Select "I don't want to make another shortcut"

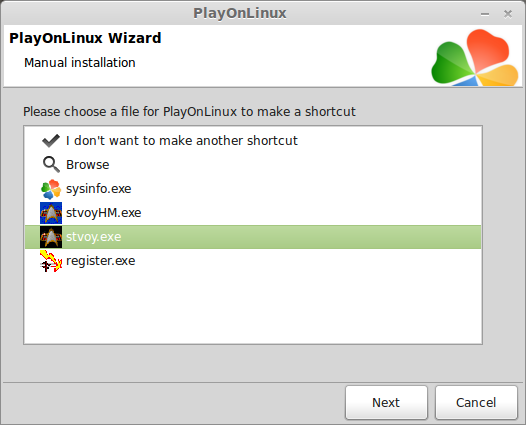181,141
